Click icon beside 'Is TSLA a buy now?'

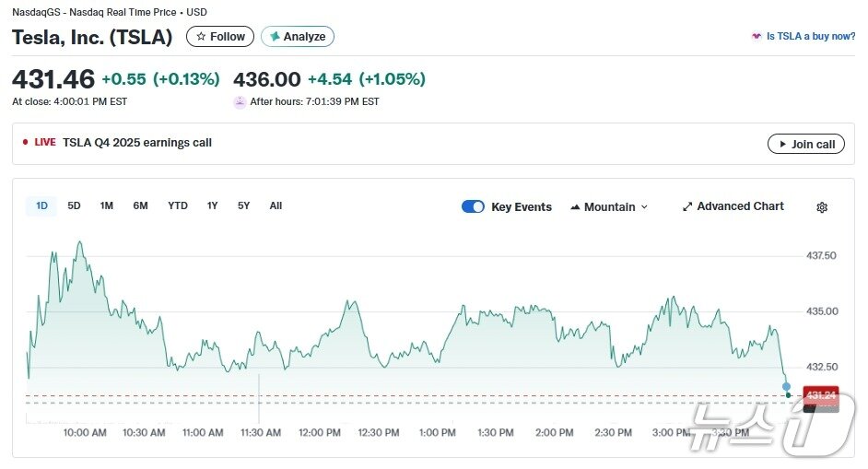757,37
